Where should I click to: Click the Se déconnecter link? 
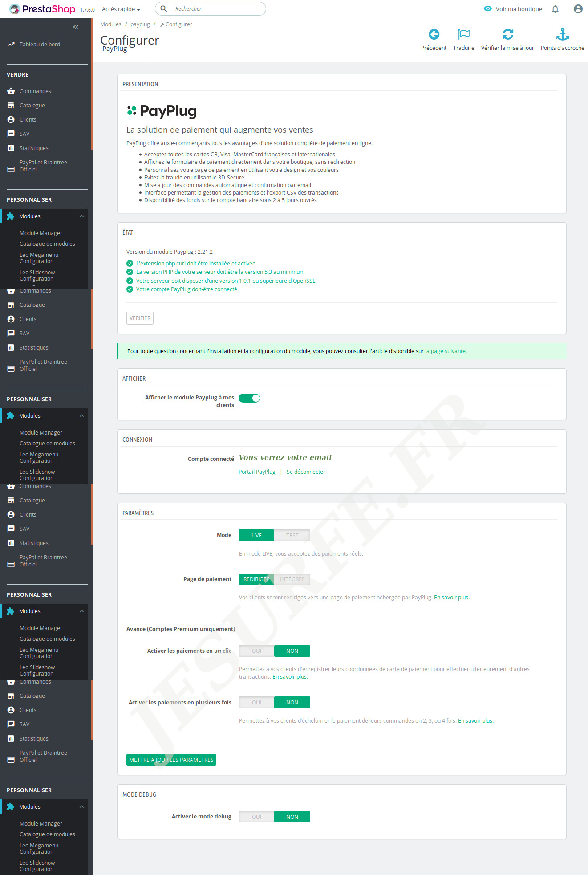coord(306,472)
